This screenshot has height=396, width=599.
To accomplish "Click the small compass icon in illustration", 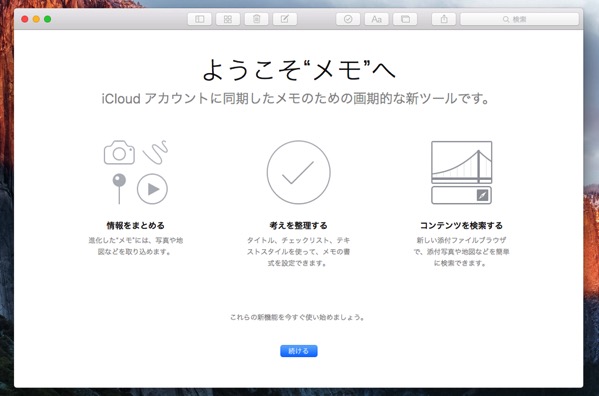I will tap(482, 195).
